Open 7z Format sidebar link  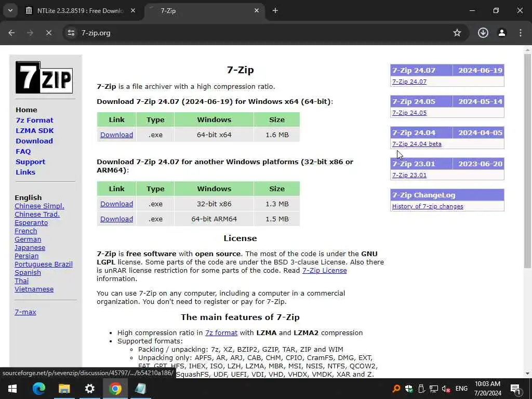34,120
